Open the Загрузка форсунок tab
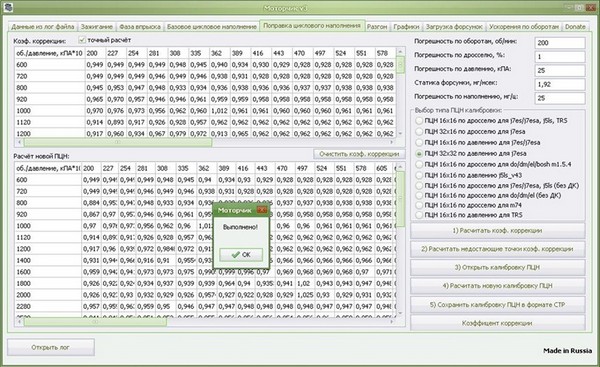600x367 pixels. tap(454, 27)
